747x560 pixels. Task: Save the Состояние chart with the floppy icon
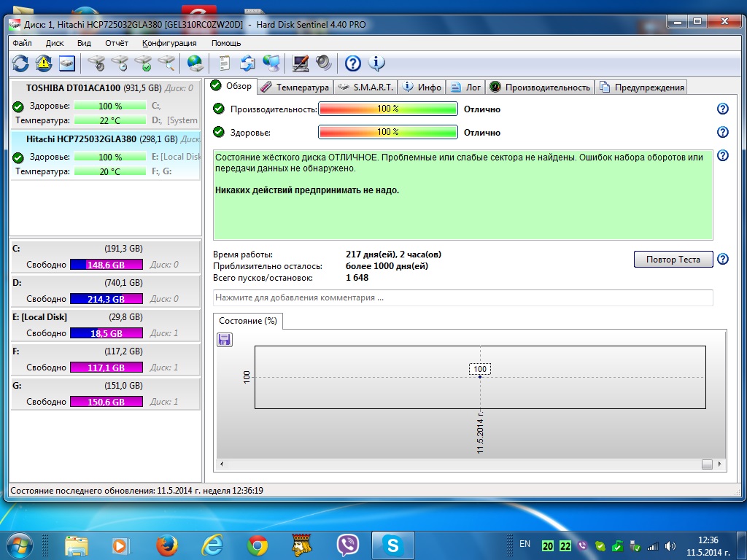(224, 339)
